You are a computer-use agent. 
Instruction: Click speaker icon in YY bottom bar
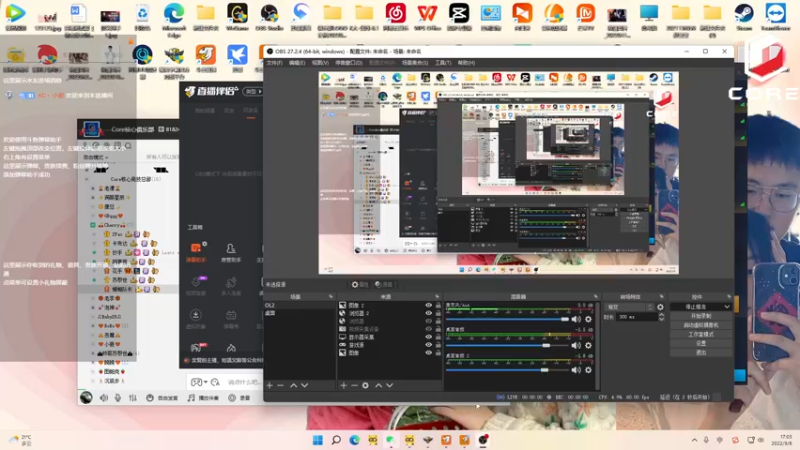pyautogui.click(x=104, y=398)
